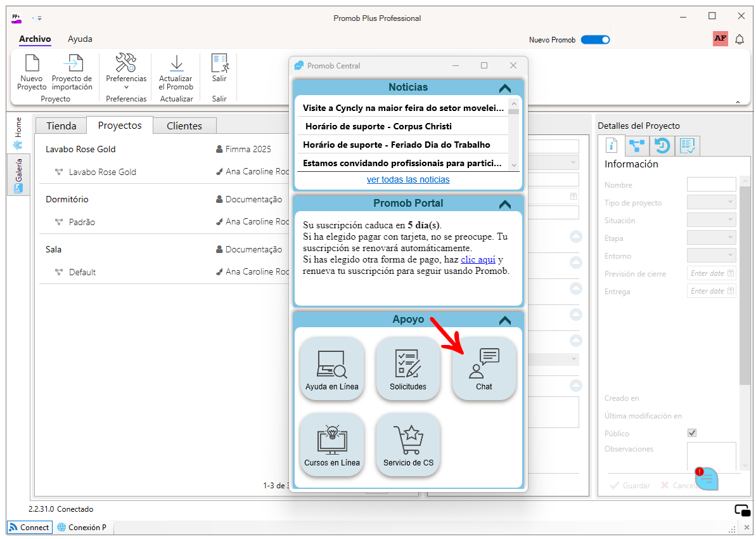Screen dimensions: 756x539
Task: Click the Previsión de cierre date field
Action: tap(711, 273)
